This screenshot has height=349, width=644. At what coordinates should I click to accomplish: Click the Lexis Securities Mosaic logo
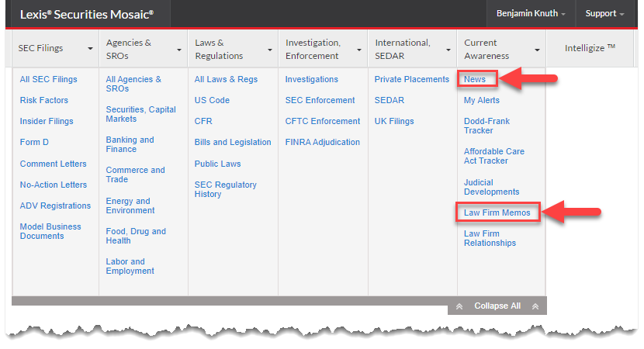(87, 15)
